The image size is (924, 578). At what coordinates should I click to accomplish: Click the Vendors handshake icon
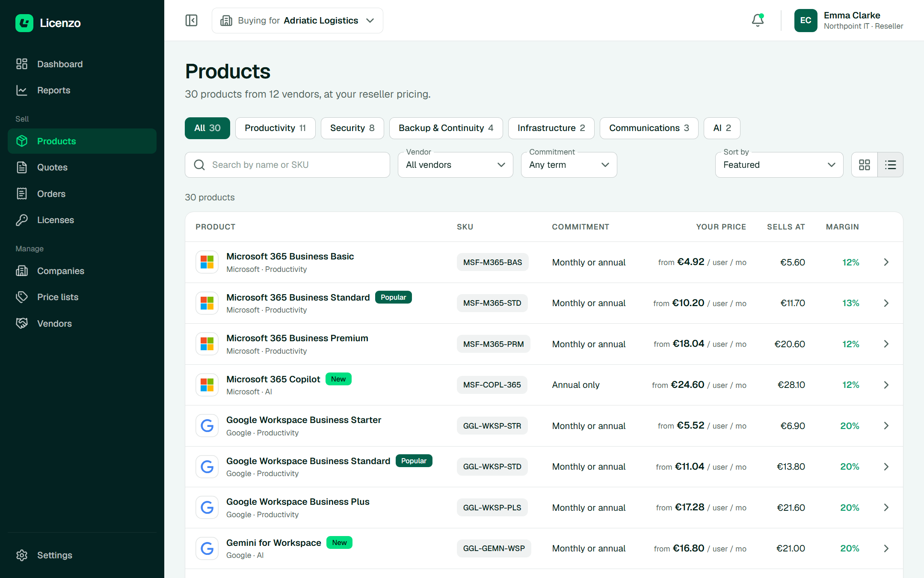point(22,324)
